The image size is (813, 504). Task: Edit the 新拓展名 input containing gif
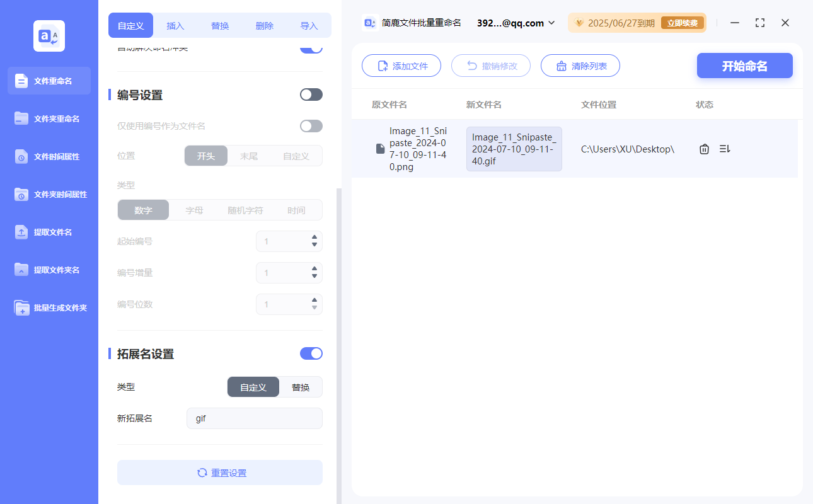(254, 418)
